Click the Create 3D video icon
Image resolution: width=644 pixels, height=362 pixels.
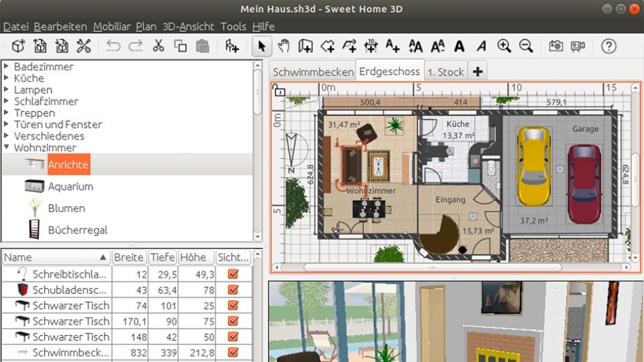click(x=578, y=46)
